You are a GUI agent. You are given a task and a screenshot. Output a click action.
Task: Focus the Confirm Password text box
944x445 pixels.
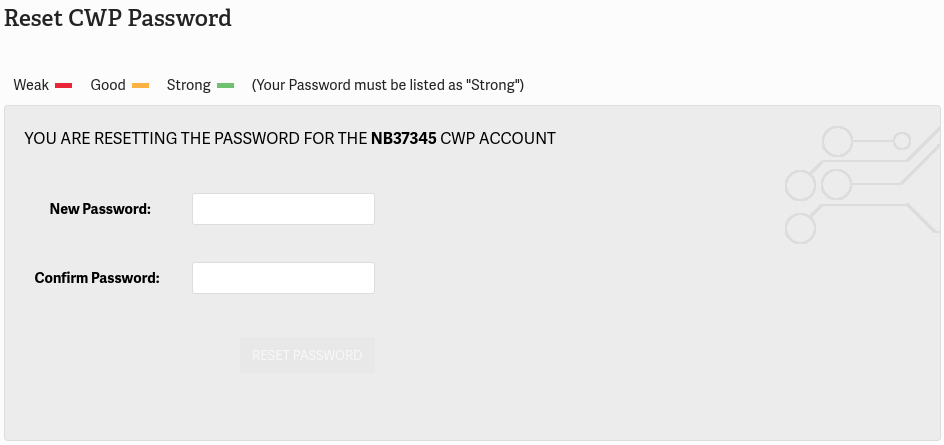283,278
